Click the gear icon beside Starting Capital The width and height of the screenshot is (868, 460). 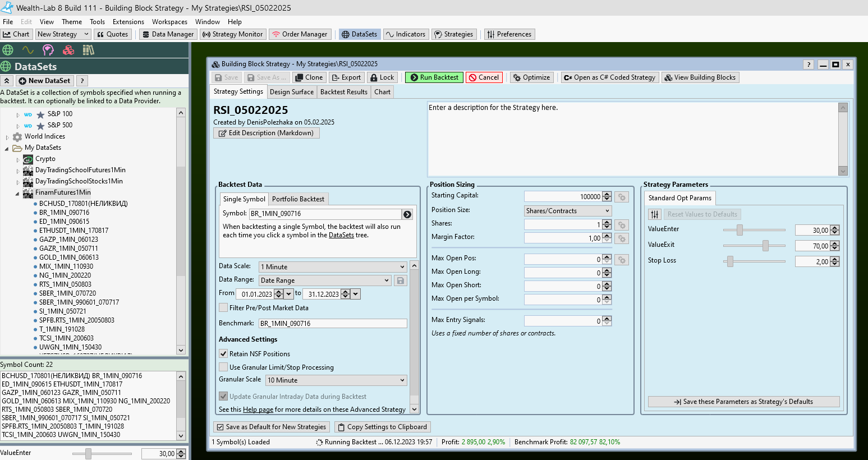click(x=622, y=197)
